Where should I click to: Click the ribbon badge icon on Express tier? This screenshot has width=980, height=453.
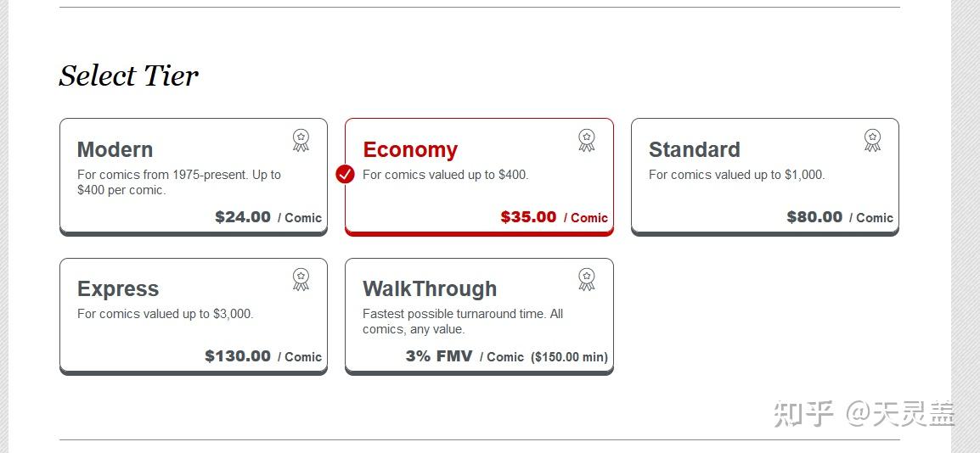pyautogui.click(x=301, y=280)
